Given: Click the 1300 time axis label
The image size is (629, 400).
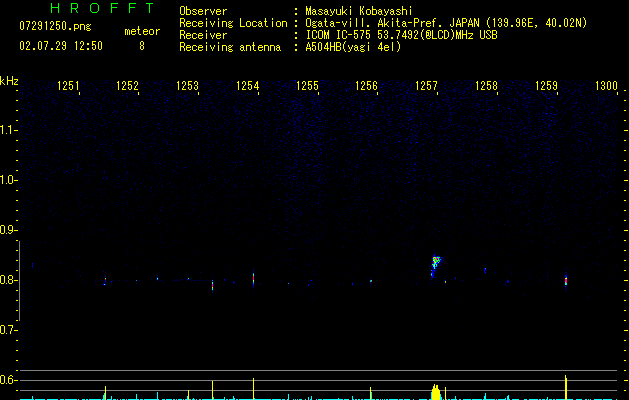Looking at the screenshot, I should coord(606,86).
